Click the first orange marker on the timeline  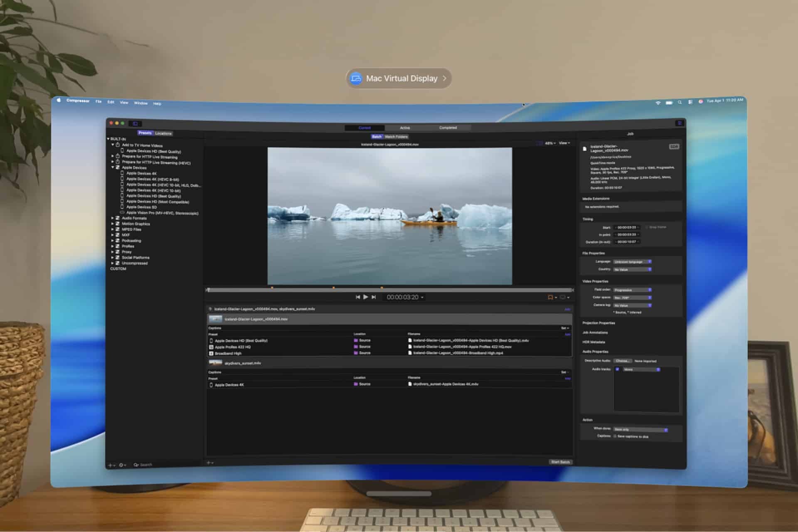pyautogui.click(x=272, y=288)
